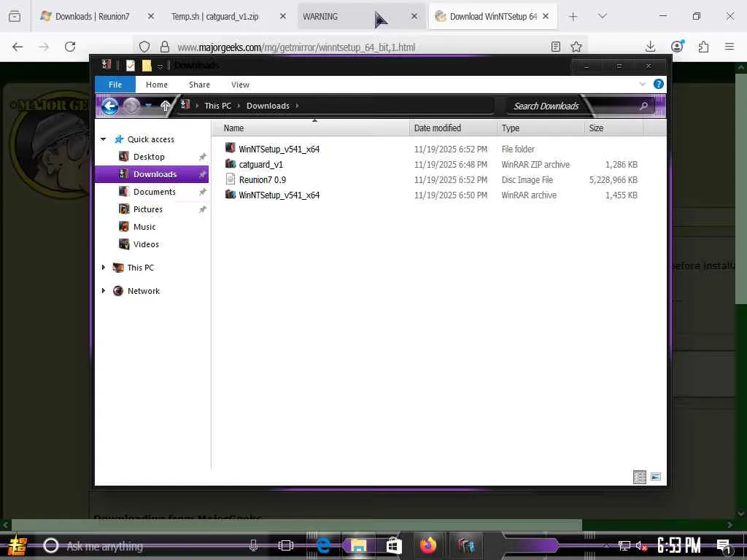747x560 pixels.
Task: Click New Folder icon in Explorer title bar
Action: point(147,65)
